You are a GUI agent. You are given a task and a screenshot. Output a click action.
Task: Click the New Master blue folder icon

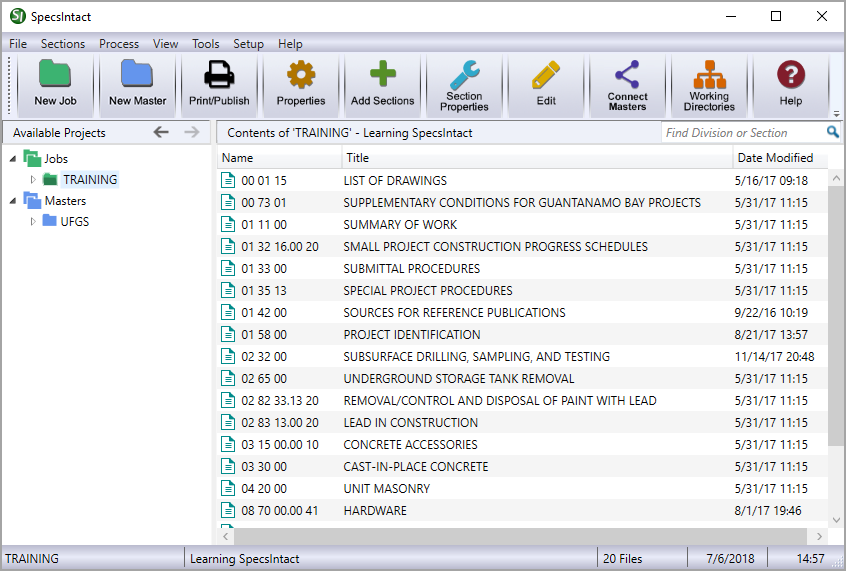(137, 74)
